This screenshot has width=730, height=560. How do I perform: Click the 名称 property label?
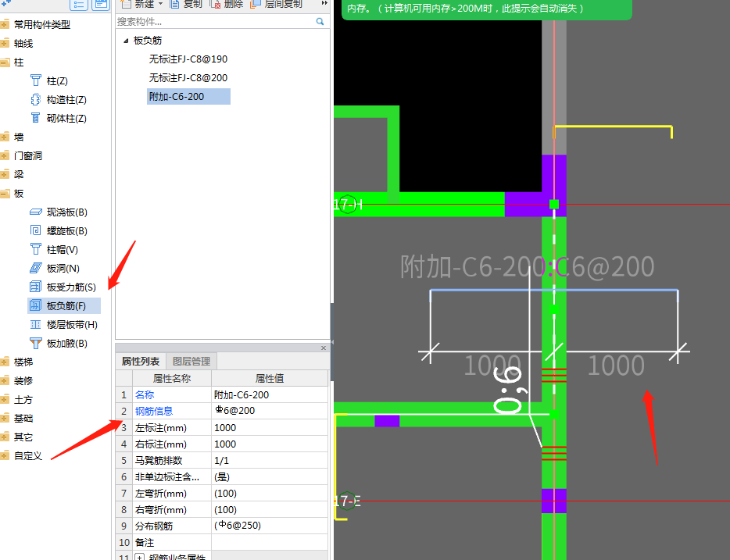click(145, 395)
